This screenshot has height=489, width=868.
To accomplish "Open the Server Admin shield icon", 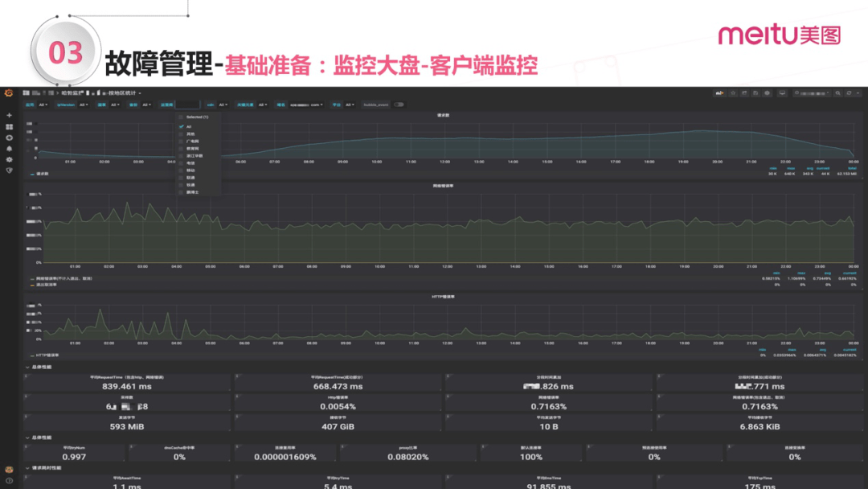I will click(x=9, y=171).
